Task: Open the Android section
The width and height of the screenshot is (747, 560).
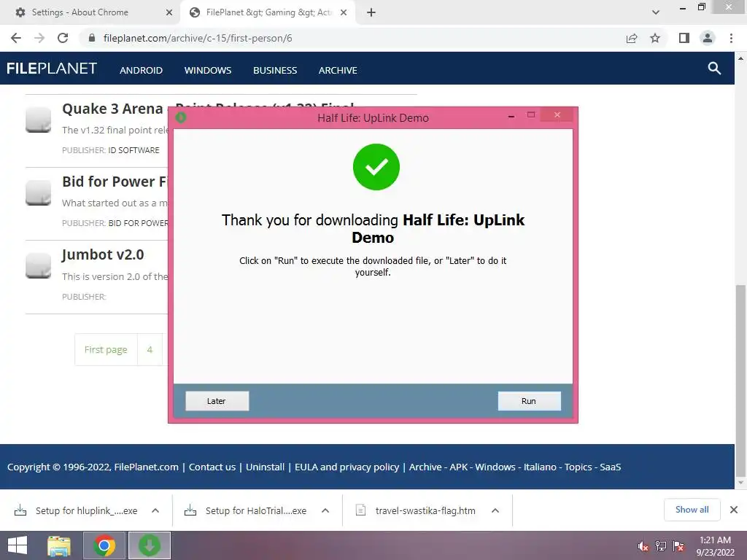Action: pos(141,71)
